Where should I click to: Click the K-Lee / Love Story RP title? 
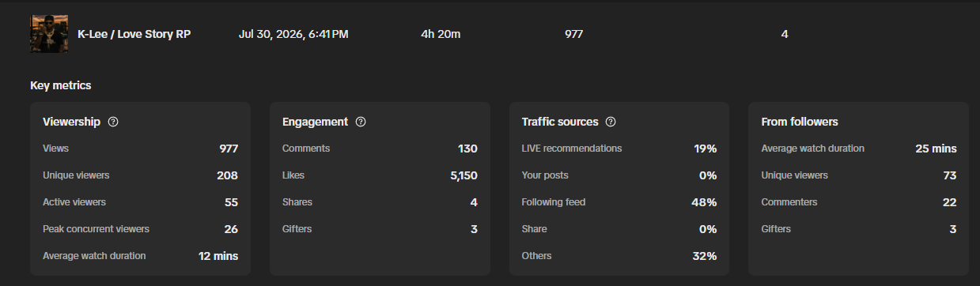click(134, 34)
